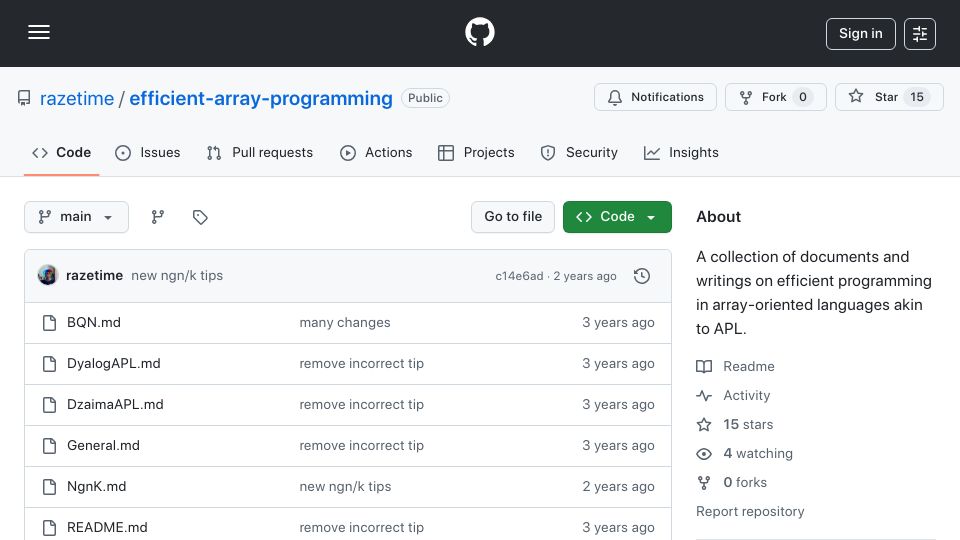
Task: Open the star count badge showing 15
Action: point(917,97)
